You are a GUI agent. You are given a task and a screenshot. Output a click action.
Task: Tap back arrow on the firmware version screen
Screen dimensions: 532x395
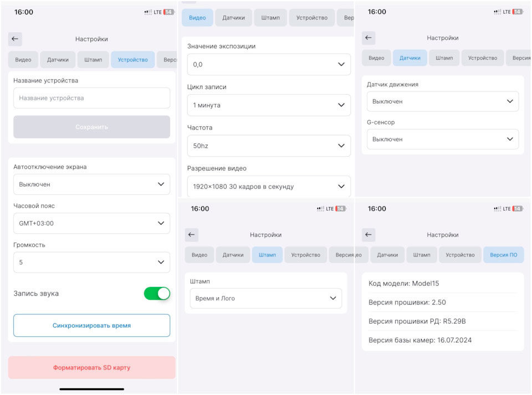pos(369,235)
